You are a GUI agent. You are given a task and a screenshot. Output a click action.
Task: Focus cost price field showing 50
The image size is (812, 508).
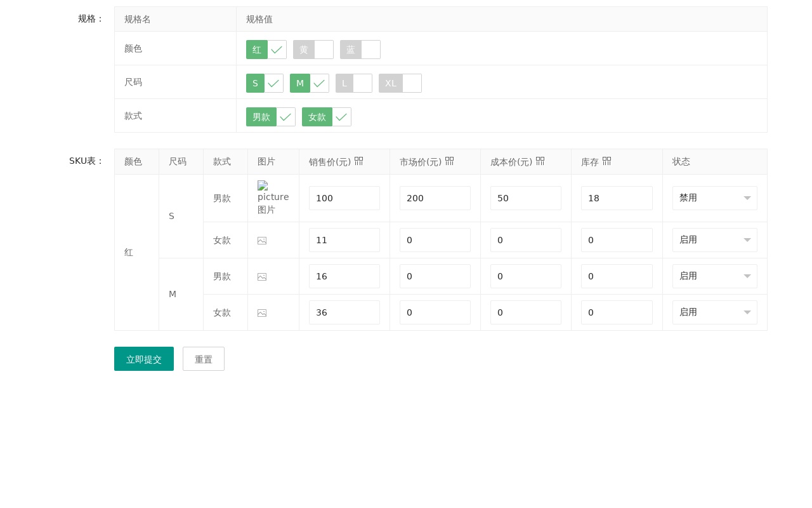526,198
